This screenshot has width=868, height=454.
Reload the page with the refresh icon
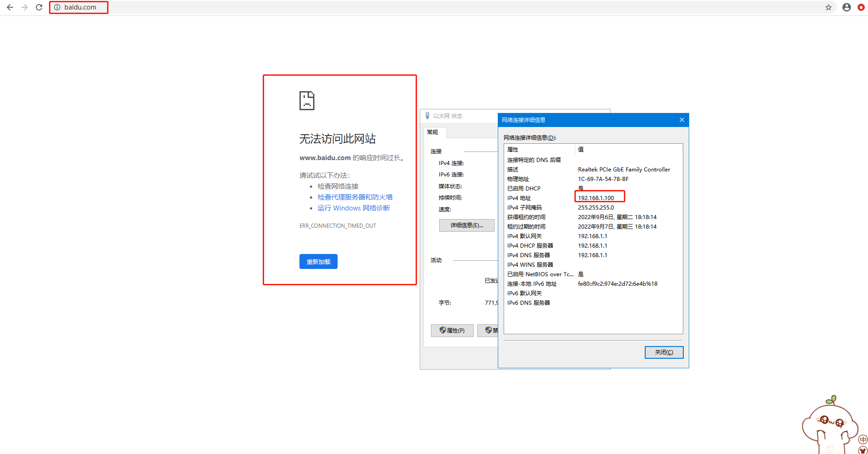[x=39, y=7]
